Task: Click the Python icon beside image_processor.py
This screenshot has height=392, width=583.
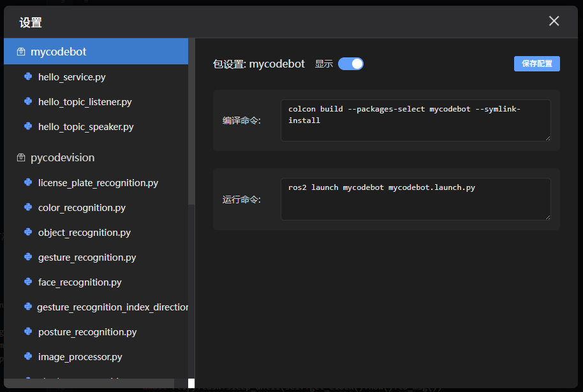Action: point(28,356)
